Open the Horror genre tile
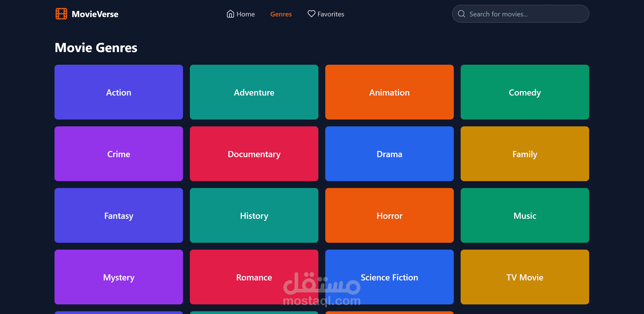This screenshot has width=644, height=314. pos(389,215)
